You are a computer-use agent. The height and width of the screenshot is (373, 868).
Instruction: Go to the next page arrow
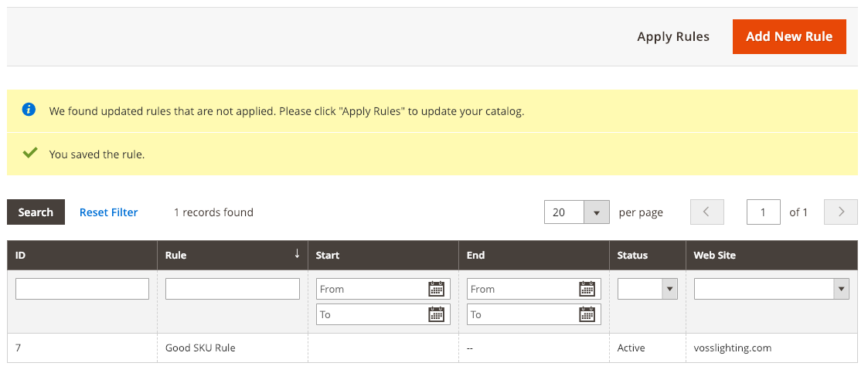841,212
